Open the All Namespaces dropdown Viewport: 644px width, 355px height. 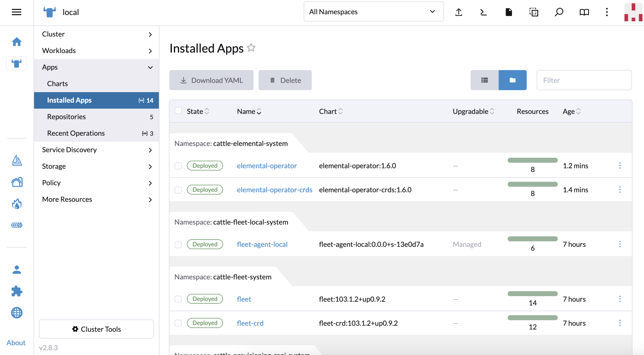[373, 12]
